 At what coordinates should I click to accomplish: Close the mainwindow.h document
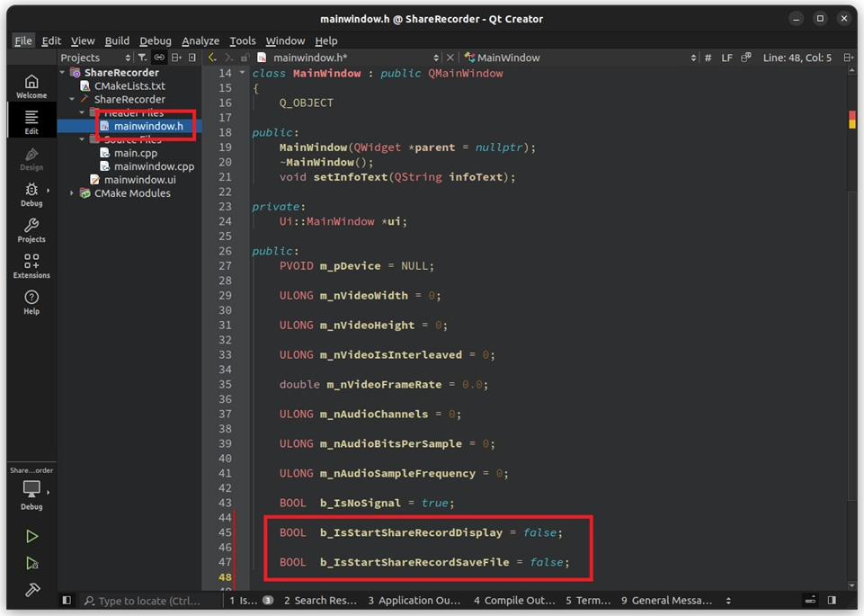point(450,58)
